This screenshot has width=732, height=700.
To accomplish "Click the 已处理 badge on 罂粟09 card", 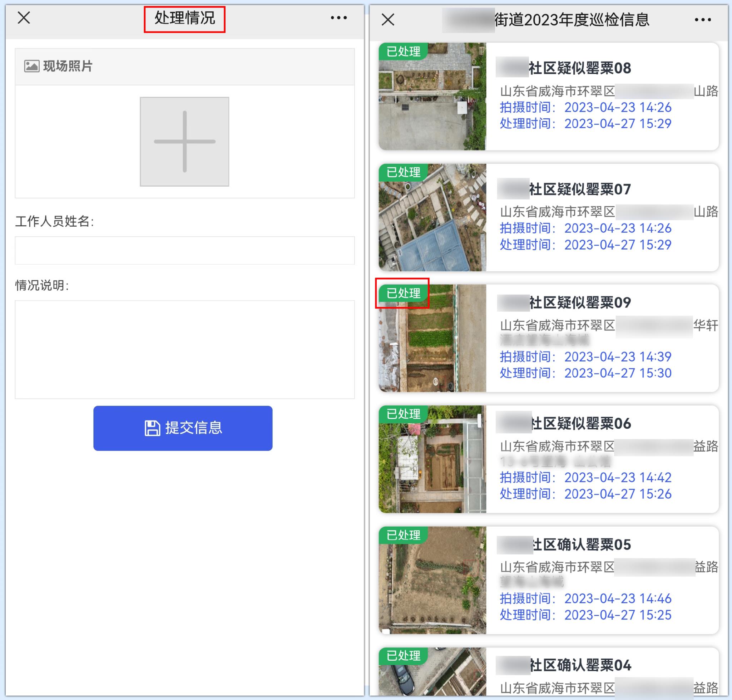I will [403, 293].
